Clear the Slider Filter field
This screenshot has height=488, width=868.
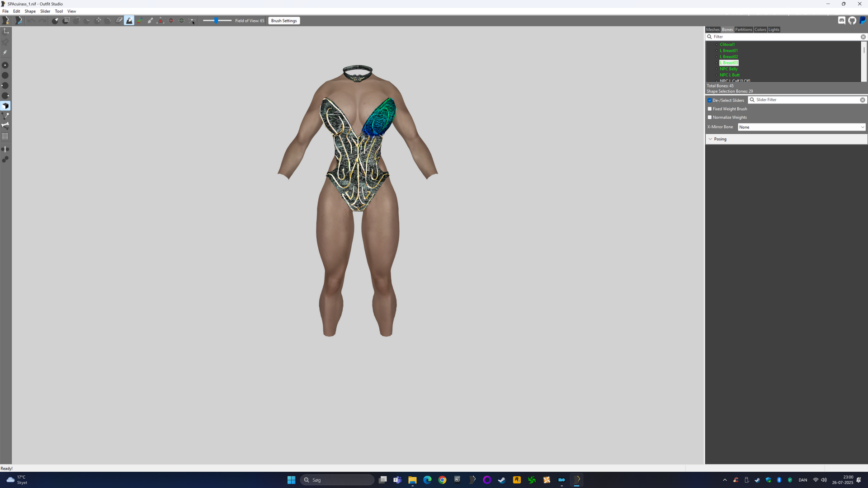[863, 100]
